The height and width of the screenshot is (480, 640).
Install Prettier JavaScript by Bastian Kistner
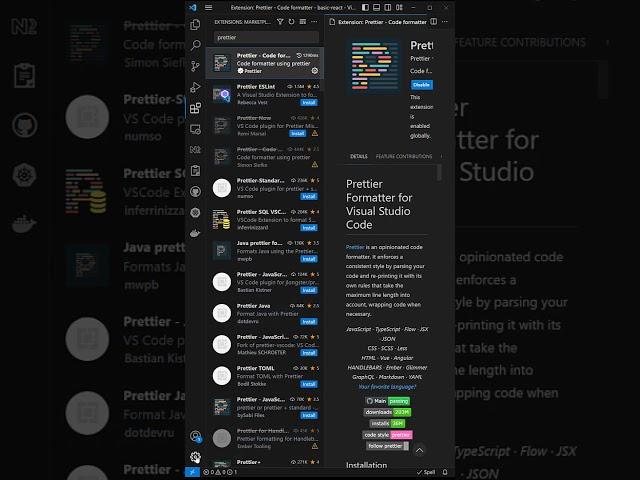pyautogui.click(x=309, y=290)
